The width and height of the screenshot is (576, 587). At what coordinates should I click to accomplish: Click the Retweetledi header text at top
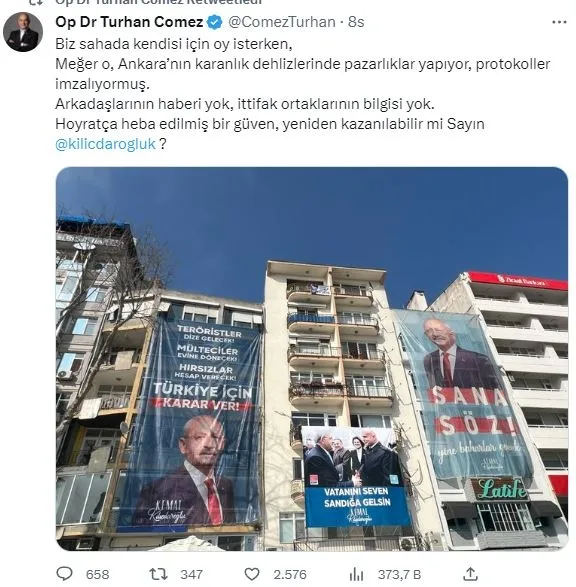click(159, 2)
